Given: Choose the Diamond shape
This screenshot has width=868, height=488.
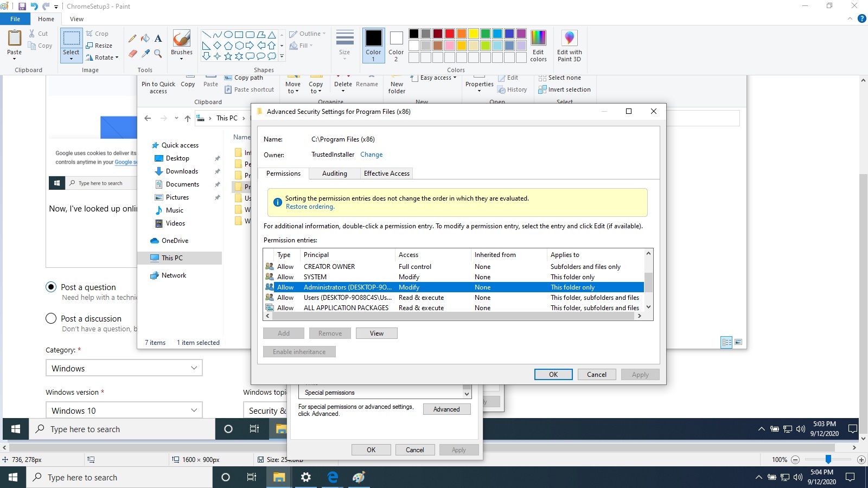Looking at the screenshot, I should 218,46.
